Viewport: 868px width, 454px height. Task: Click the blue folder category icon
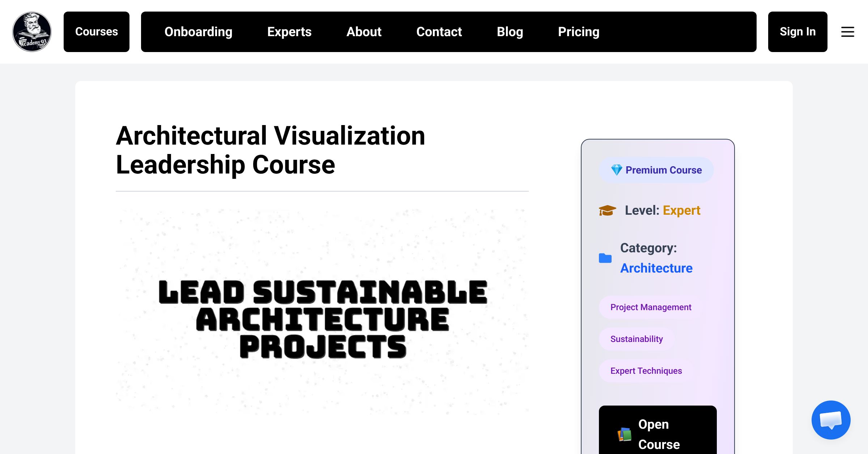pos(605,258)
